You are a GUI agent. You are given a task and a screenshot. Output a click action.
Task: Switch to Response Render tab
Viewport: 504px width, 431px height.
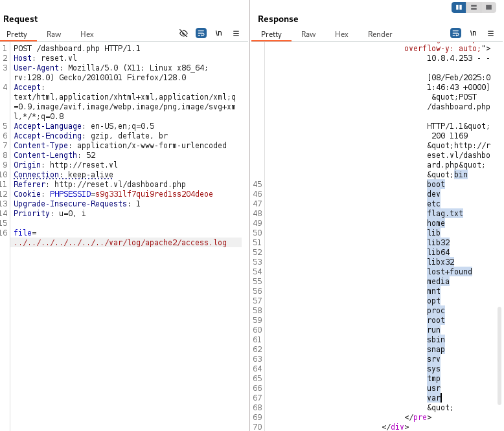[380, 34]
